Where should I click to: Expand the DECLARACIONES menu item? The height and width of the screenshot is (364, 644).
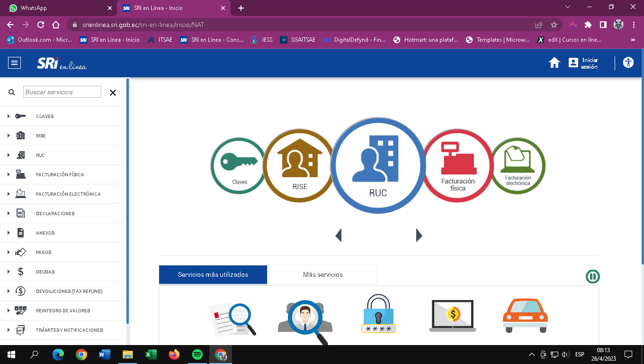(x=55, y=213)
